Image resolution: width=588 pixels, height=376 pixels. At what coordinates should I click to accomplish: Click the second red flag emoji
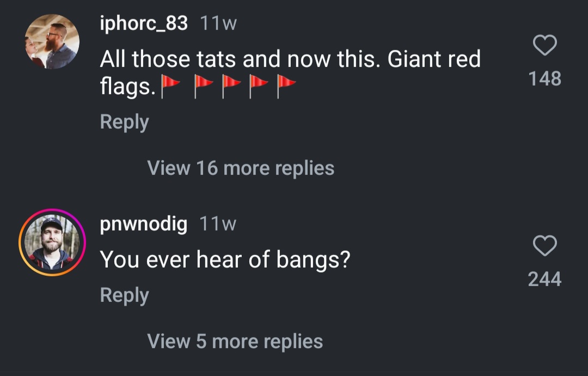click(x=204, y=86)
